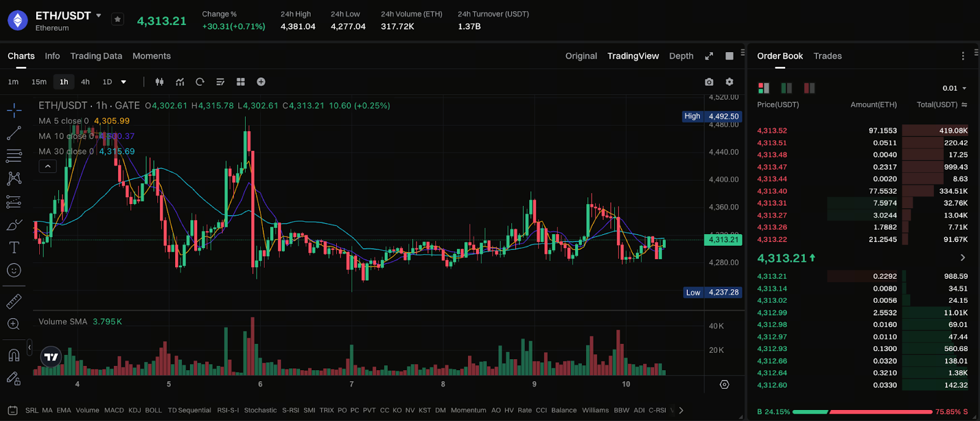The height and width of the screenshot is (421, 980).
Task: Expand more timeframe options dropdown
Action: point(124,82)
